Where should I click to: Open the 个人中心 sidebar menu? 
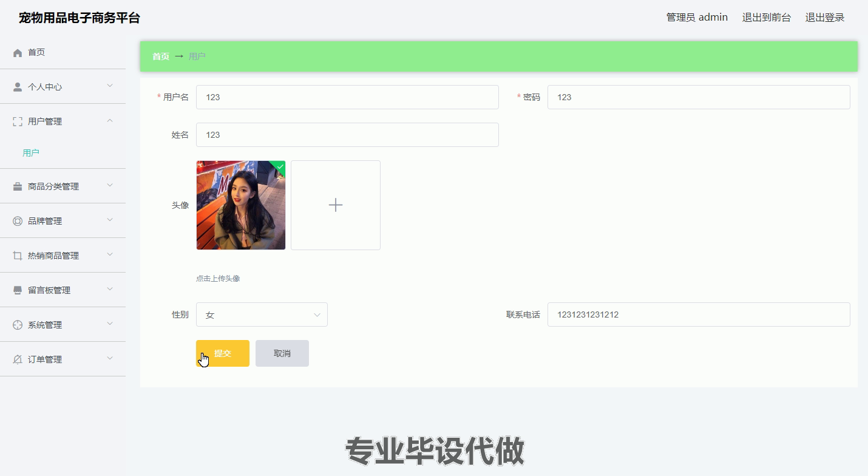pyautogui.click(x=63, y=87)
